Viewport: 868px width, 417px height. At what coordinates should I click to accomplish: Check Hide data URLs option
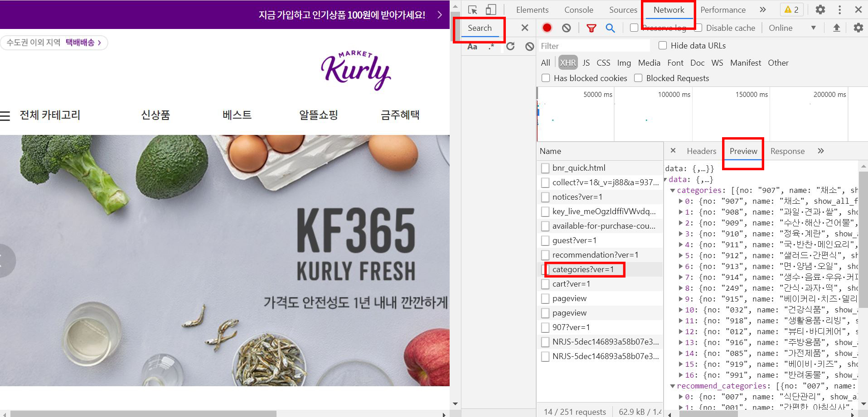pyautogui.click(x=663, y=45)
